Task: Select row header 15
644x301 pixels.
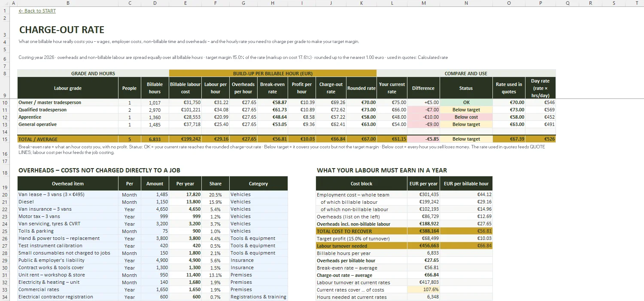Action: 4,139
